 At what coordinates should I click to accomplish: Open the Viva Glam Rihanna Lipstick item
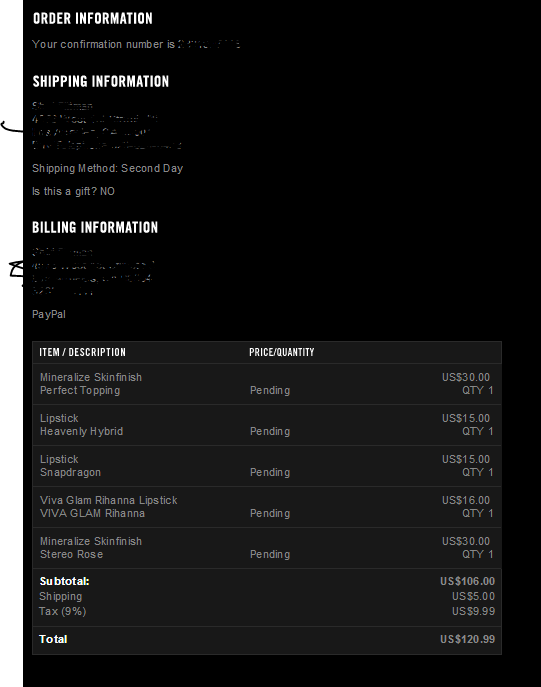point(109,507)
